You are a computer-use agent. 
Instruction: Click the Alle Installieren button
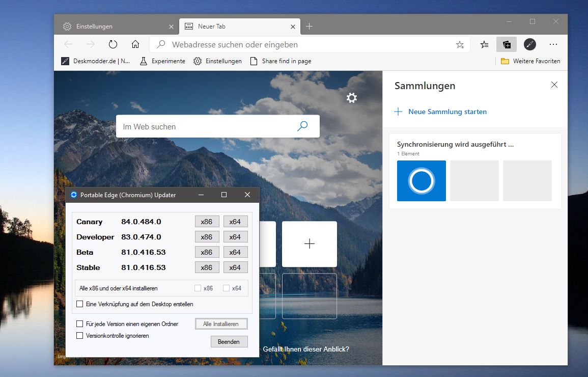221,324
